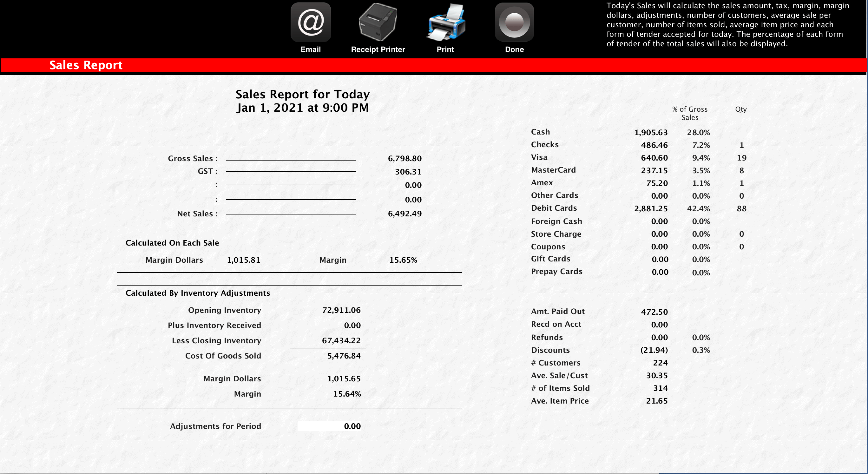Select the Sales Report header bar
The image size is (868, 474).
tap(86, 65)
